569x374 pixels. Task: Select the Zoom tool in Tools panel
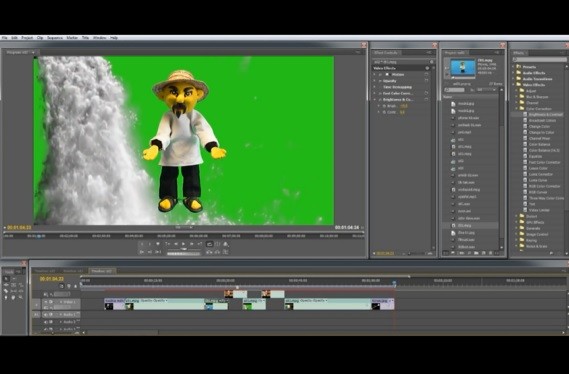(x=21, y=297)
